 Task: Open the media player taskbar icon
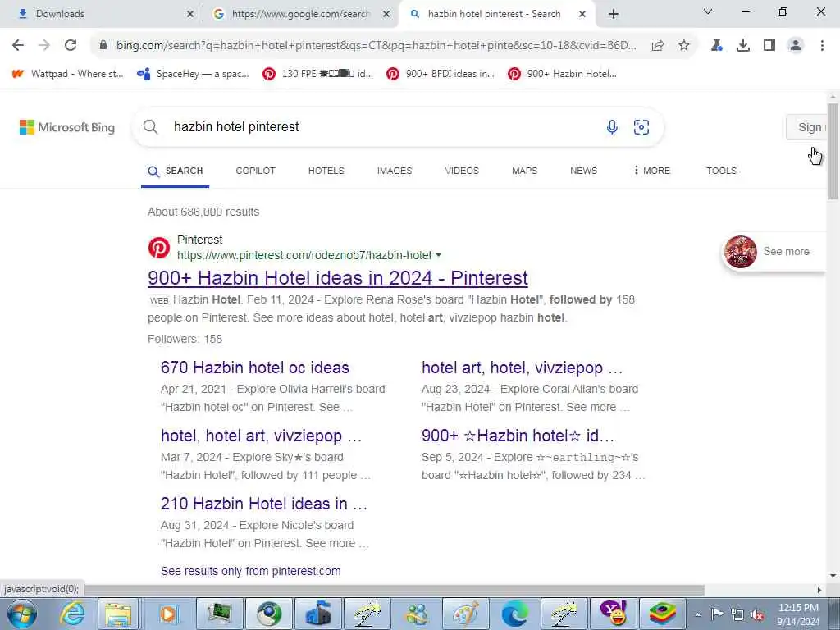168,614
